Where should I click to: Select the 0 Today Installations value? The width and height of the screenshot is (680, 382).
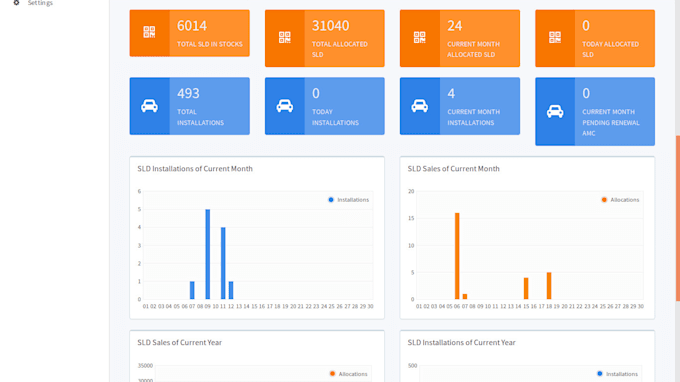316,93
